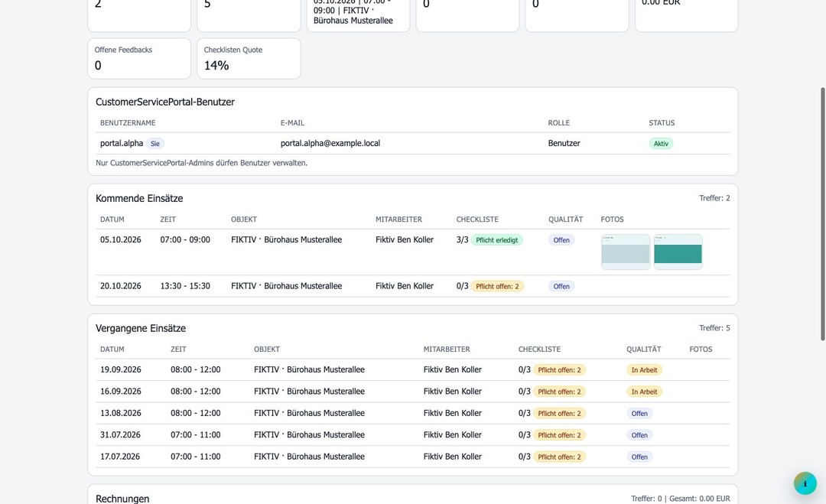Screen dimensions: 826x504
Task: Select the date 05.10.2026 in Kommende Einsätze
Action: [x=121, y=239]
